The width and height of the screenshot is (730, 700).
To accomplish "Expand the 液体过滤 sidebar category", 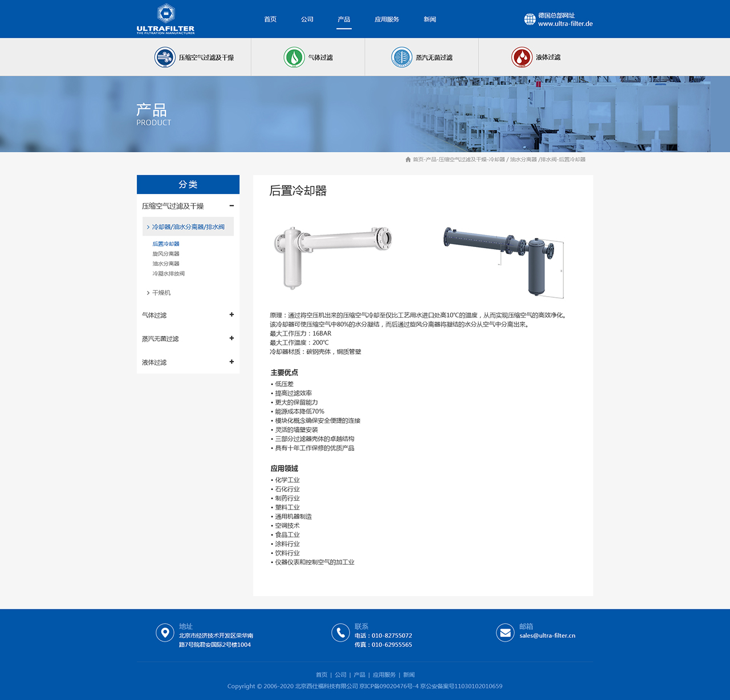I will tap(232, 362).
